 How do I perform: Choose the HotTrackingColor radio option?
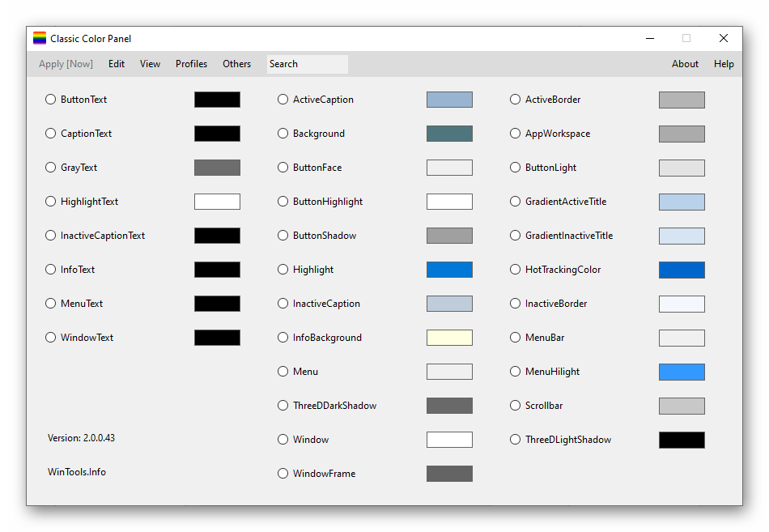(x=516, y=270)
